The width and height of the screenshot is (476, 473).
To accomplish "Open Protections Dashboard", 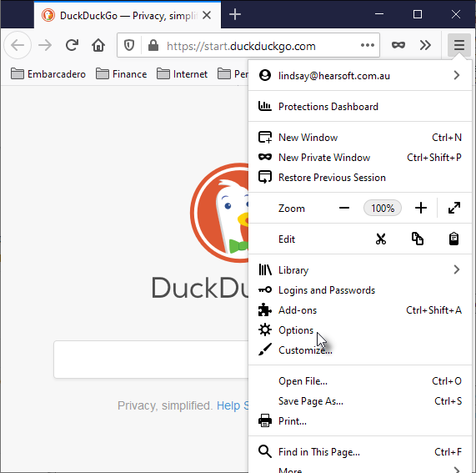I will (x=360, y=107).
